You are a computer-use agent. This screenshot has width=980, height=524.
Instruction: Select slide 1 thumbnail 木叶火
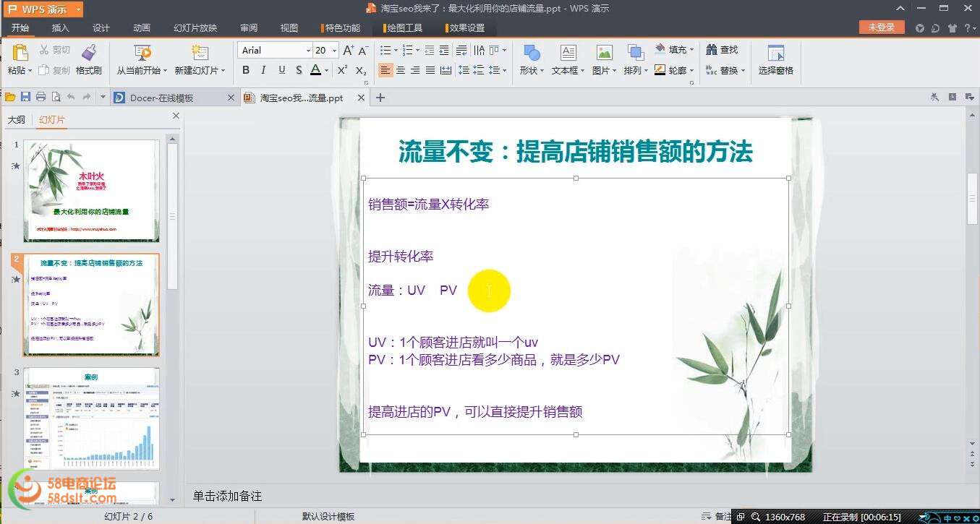point(91,191)
